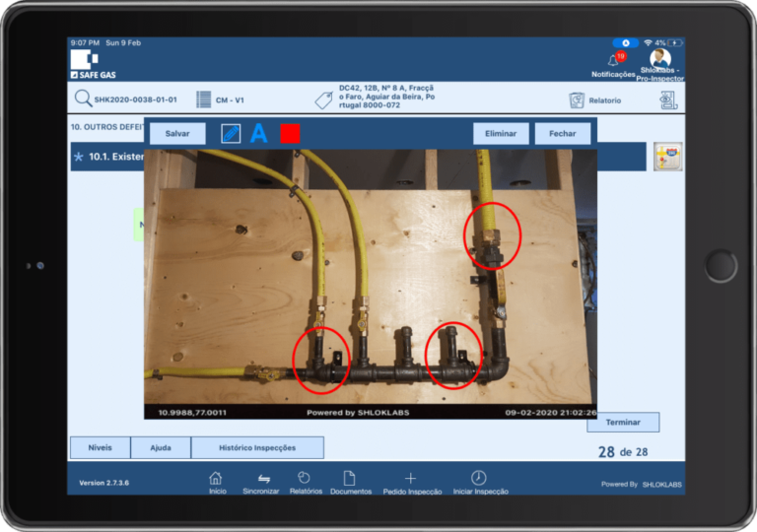757x532 pixels.
Task: Close the photo editor with Fechar
Action: click(x=563, y=134)
